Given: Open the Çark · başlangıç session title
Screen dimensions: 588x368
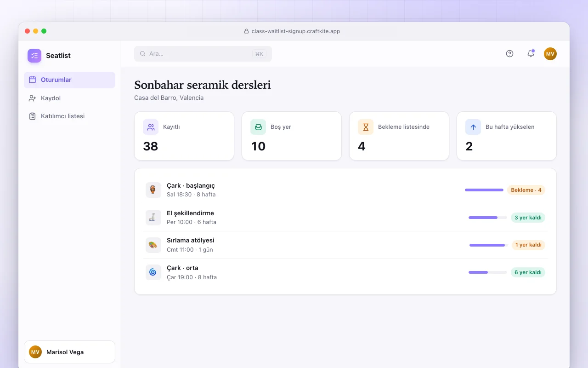Looking at the screenshot, I should (x=191, y=186).
